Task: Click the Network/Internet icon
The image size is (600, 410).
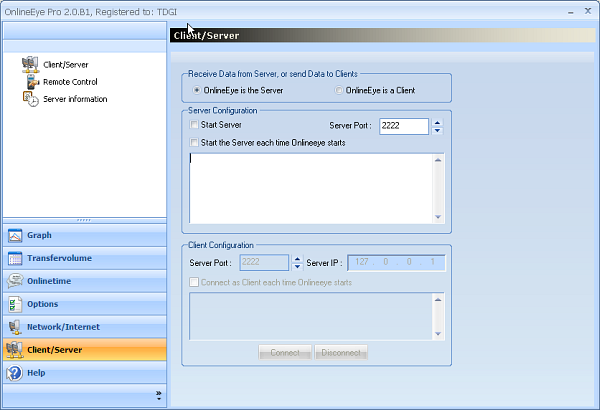Action: click(x=15, y=327)
